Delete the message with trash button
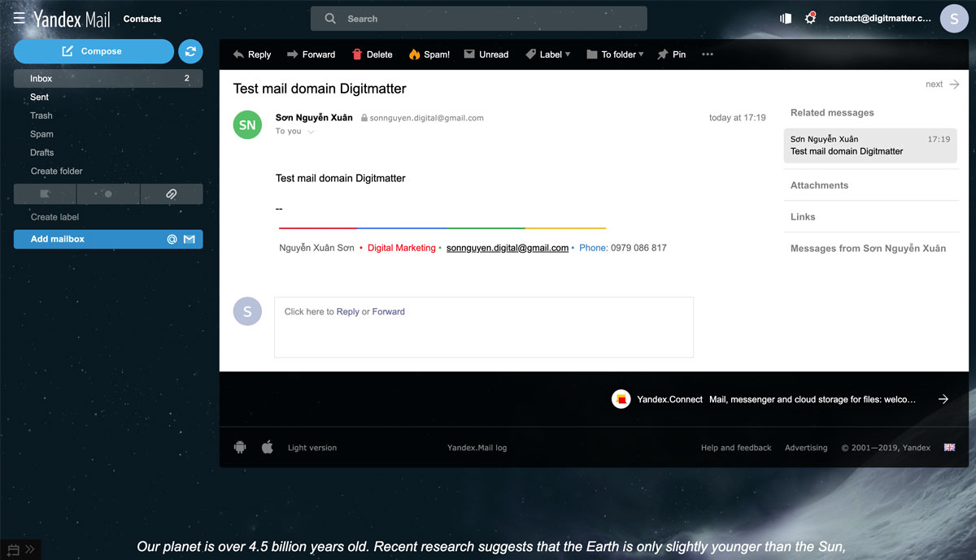This screenshot has height=560, width=976. tap(372, 54)
